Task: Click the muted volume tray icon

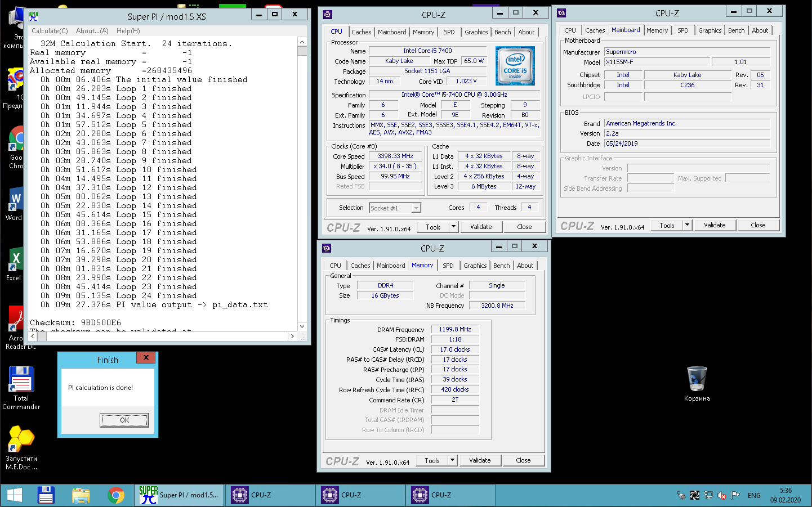Action: click(721, 495)
